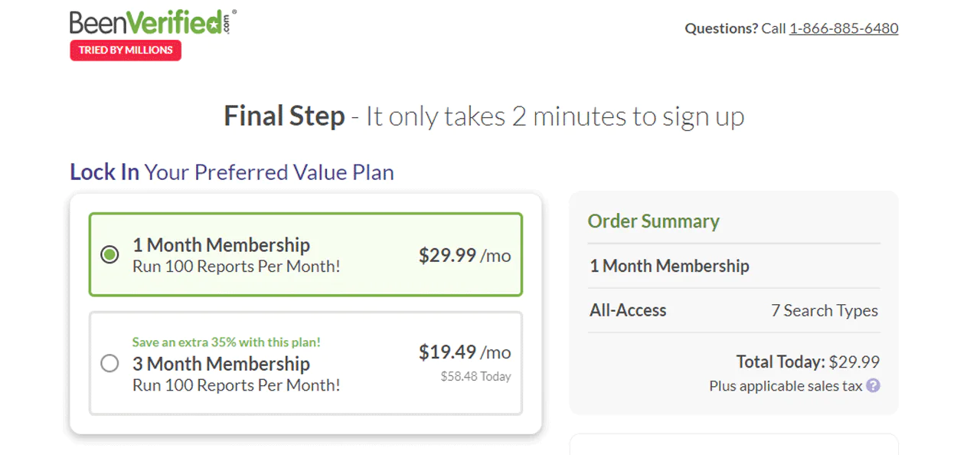Click the 'TRIED BY MILLIONS' badge

pos(125,50)
